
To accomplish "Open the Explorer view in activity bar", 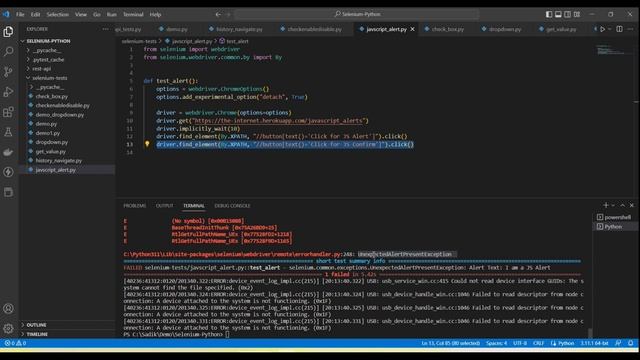I will [x=8, y=31].
